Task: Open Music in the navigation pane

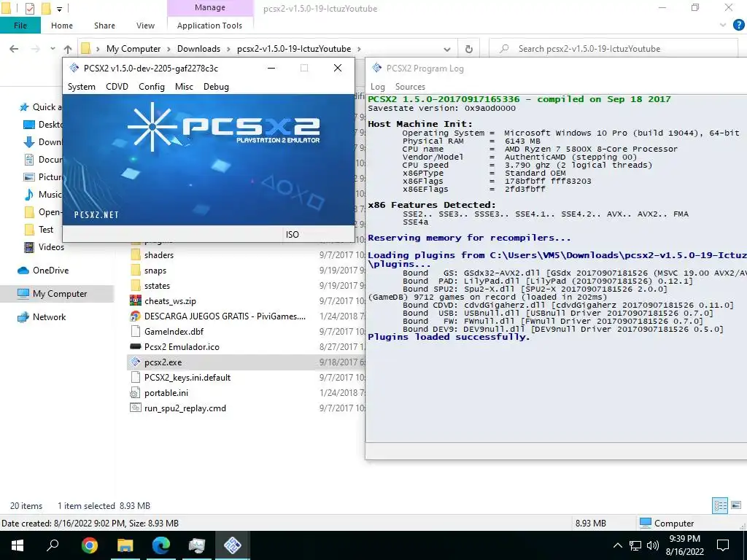Action: pyautogui.click(x=43, y=194)
